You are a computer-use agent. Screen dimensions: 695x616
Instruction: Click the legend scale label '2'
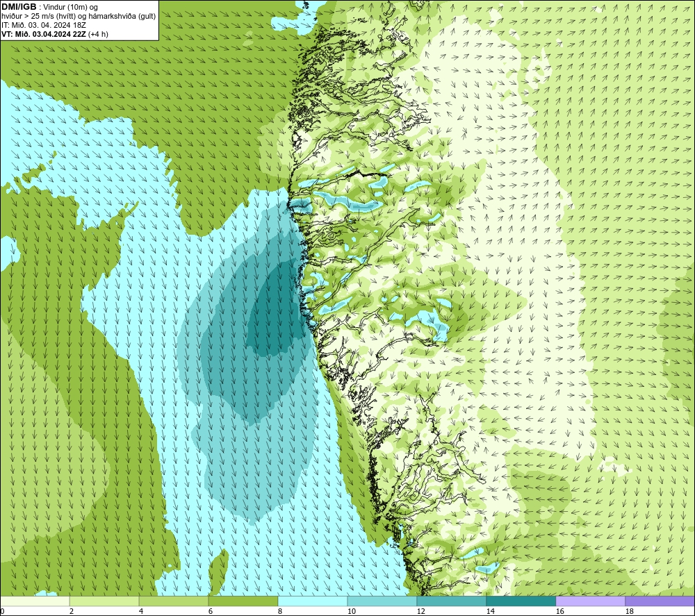(72, 611)
